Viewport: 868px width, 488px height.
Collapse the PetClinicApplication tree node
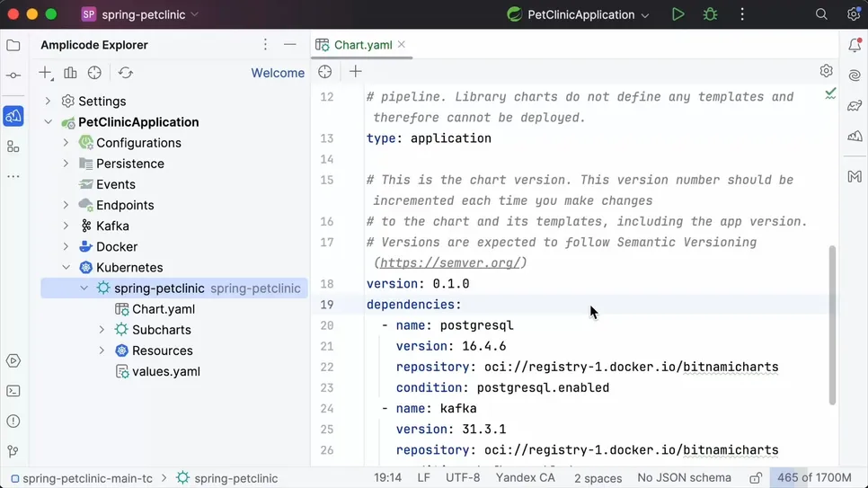[49, 122]
